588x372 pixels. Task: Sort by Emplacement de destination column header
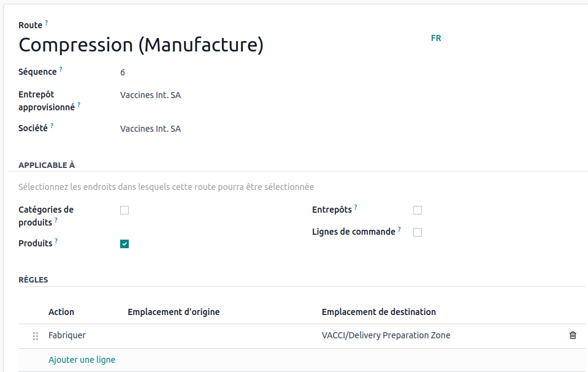pos(378,312)
